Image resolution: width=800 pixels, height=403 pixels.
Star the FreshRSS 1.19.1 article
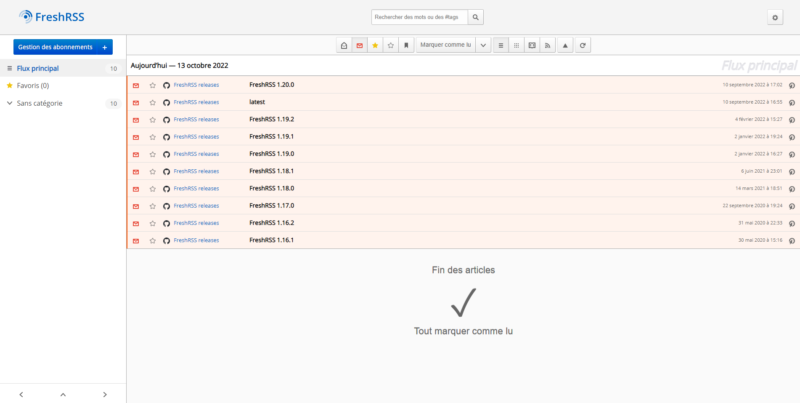tap(152, 137)
